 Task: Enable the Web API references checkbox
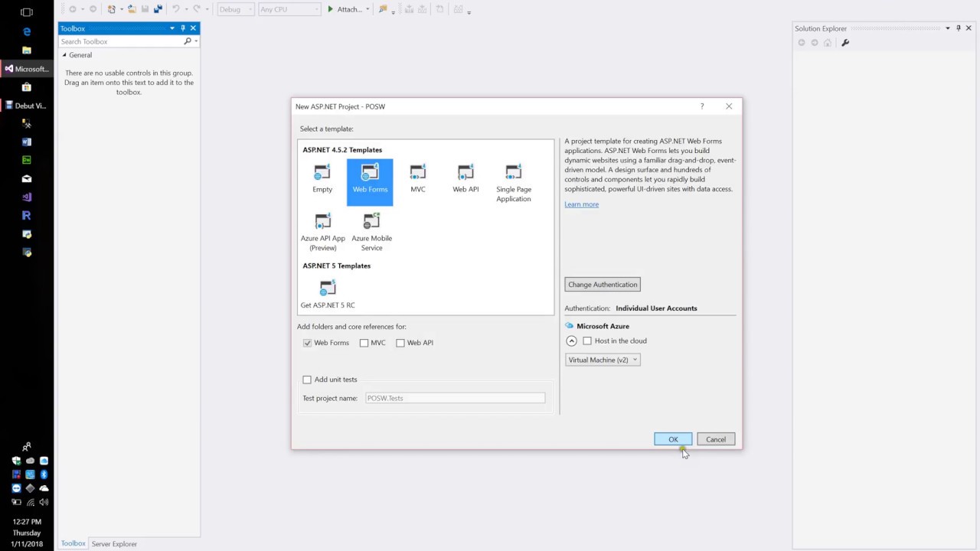pyautogui.click(x=400, y=343)
